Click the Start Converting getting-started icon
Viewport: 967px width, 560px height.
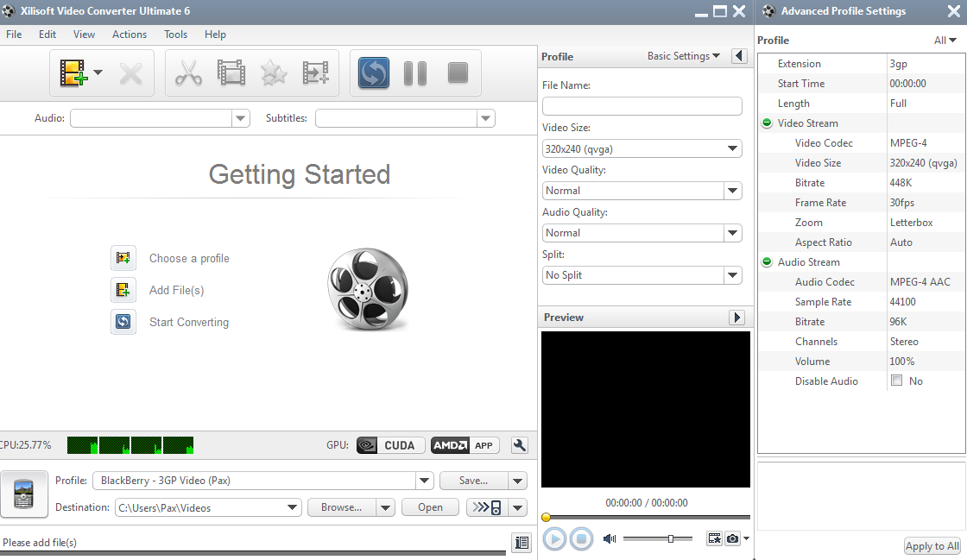click(x=123, y=322)
